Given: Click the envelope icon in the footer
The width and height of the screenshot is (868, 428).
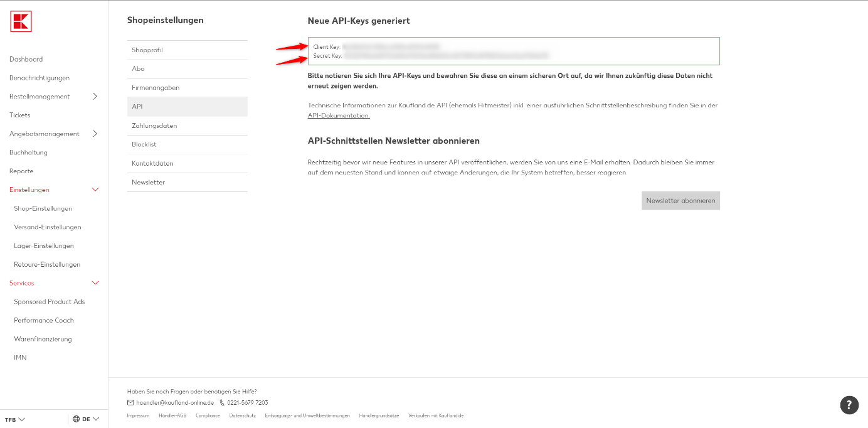Looking at the screenshot, I should [x=130, y=403].
